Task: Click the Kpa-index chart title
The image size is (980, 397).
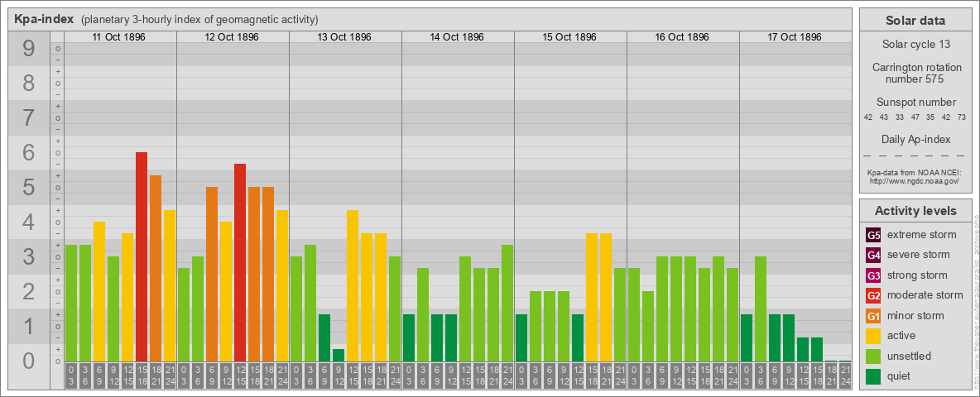Action: pyautogui.click(x=45, y=19)
